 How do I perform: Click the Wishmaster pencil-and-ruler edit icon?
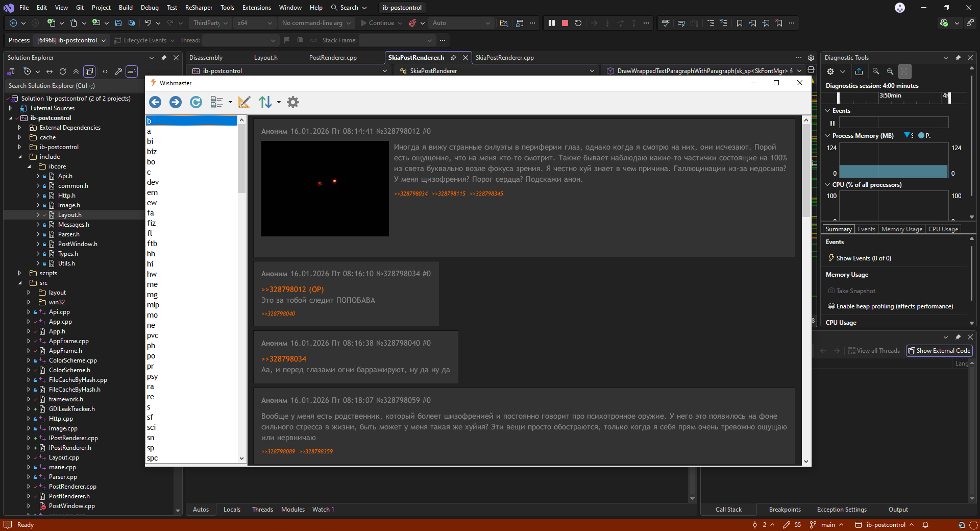coord(244,102)
